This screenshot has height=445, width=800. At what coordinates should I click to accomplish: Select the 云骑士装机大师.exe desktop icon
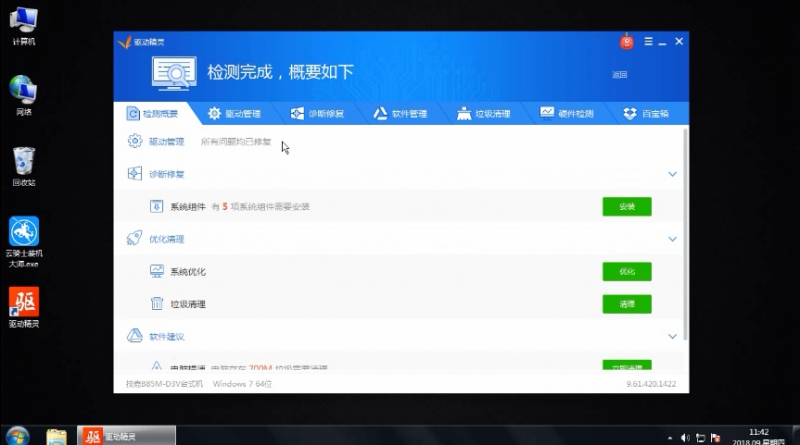(x=24, y=242)
